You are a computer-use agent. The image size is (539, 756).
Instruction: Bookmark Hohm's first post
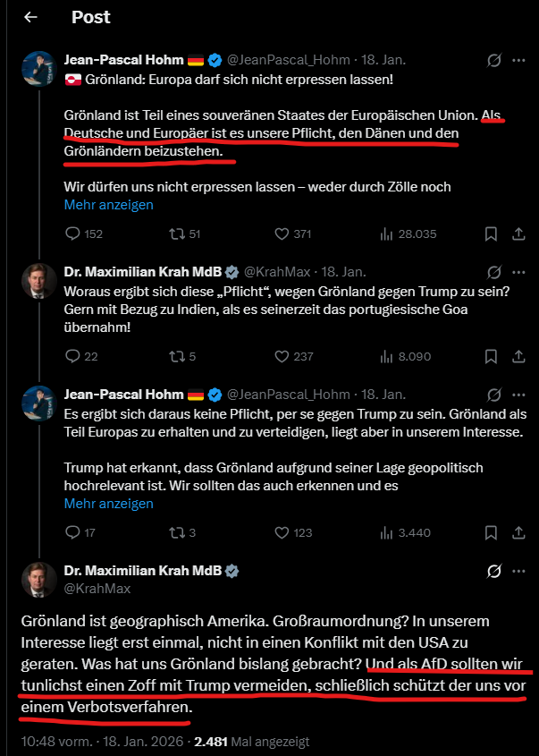click(x=491, y=234)
